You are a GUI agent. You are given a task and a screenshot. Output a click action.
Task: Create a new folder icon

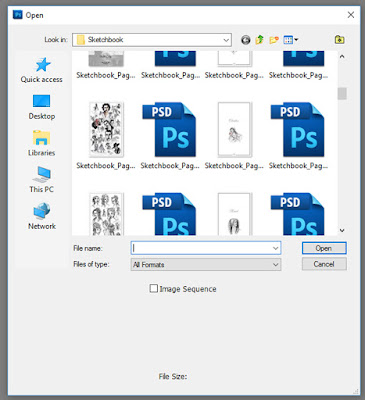tap(274, 40)
